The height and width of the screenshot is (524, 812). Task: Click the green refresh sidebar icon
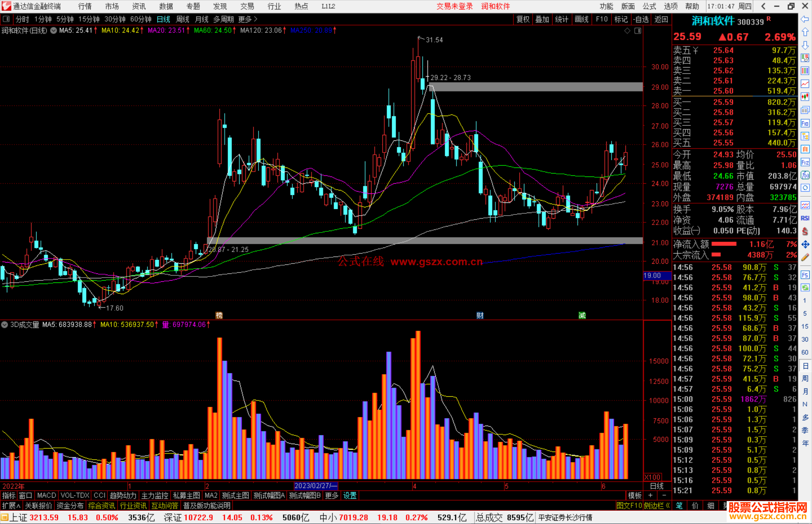pos(805,288)
